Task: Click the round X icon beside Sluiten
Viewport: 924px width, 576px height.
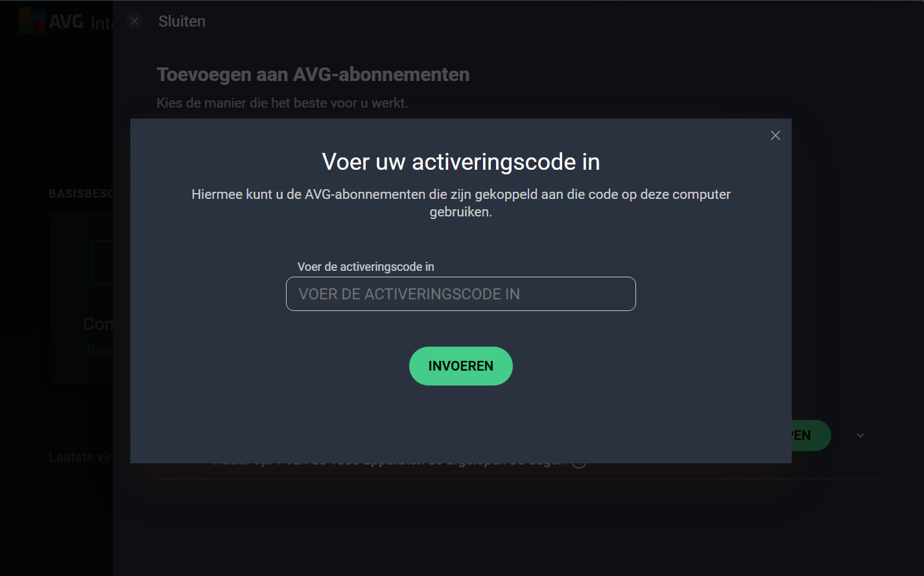Action: pos(134,21)
